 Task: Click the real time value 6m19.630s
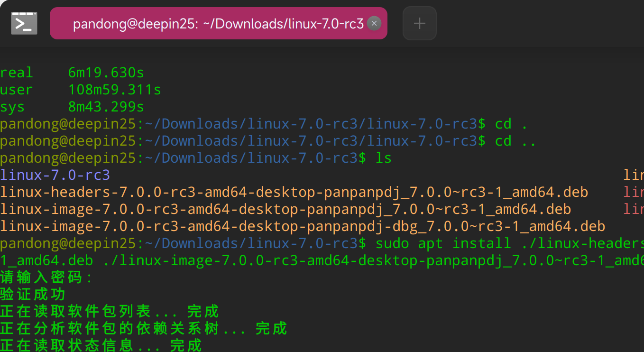[106, 73]
